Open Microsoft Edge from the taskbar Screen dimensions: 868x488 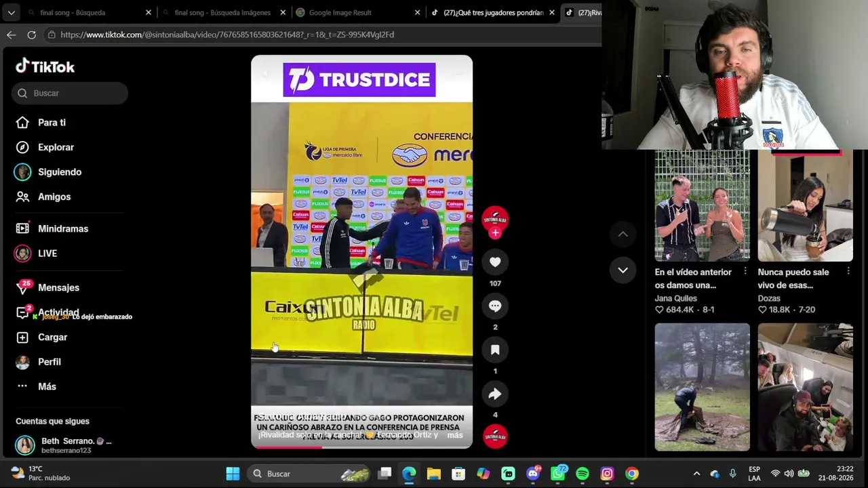point(409,474)
